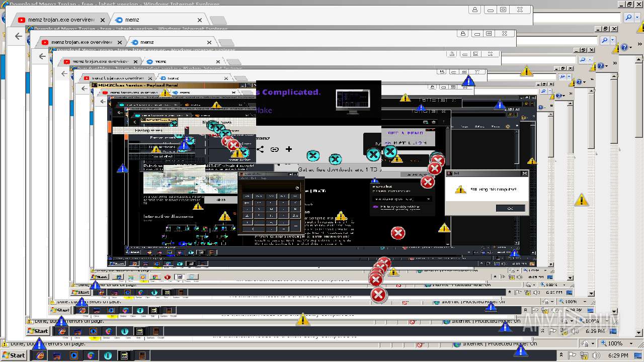The width and height of the screenshot is (644, 362).
Task: Open IE Help question mark icon in outermost window
Action: coord(625,47)
